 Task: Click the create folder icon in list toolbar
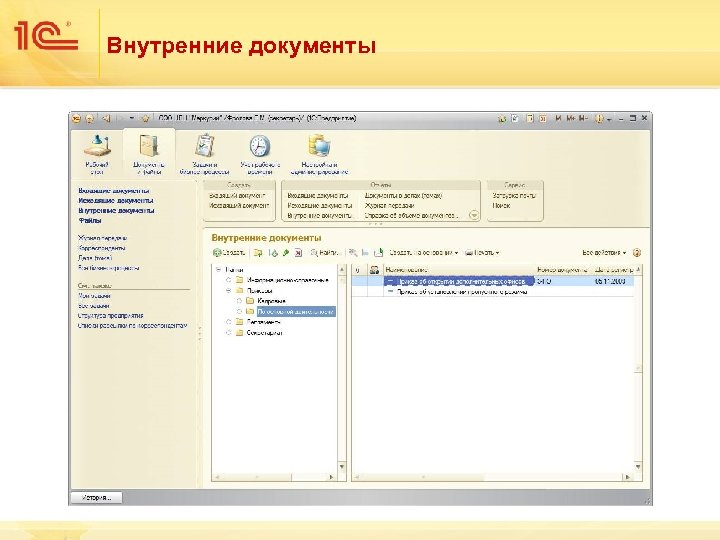[x=258, y=253]
